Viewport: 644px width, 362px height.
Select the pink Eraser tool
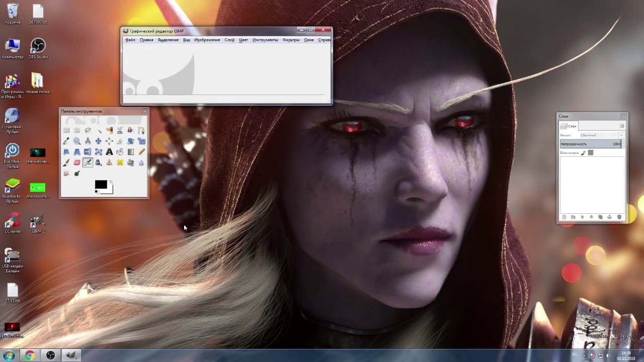(77, 162)
